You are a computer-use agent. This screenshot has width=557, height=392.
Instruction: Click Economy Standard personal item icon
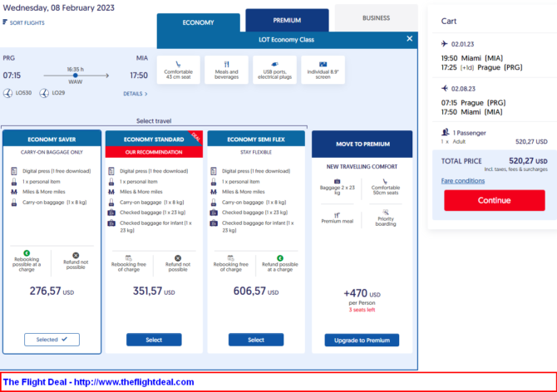click(x=111, y=182)
